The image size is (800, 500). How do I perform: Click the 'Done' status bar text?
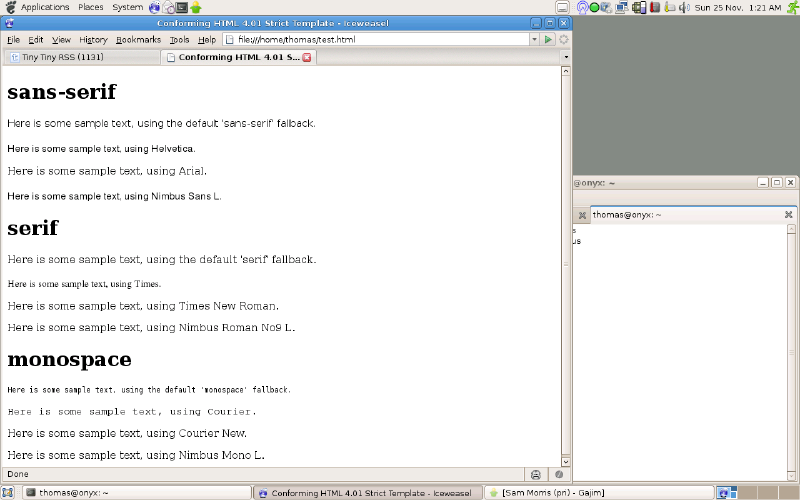(18, 474)
